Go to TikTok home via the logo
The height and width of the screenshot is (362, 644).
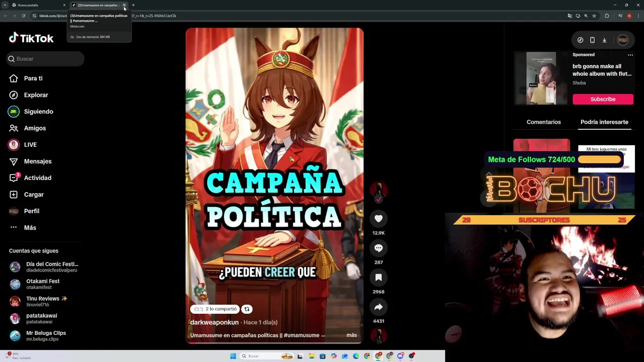coord(31,38)
